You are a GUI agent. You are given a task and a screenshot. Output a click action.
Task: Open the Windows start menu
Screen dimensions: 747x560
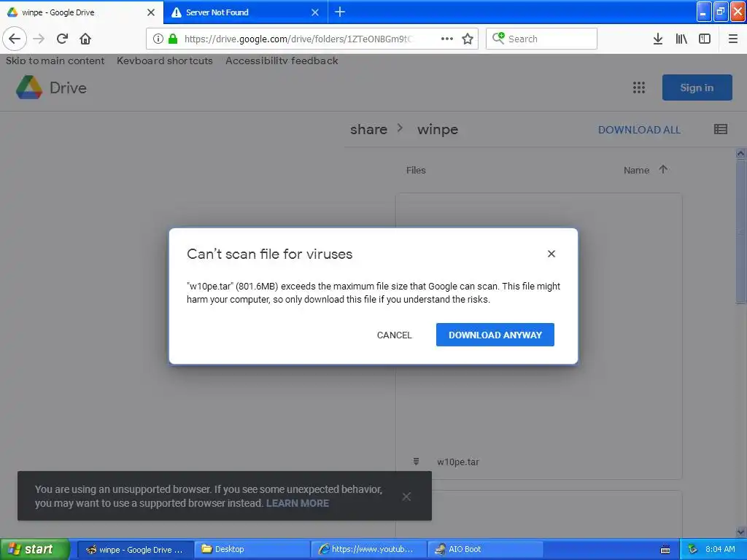[x=35, y=549]
